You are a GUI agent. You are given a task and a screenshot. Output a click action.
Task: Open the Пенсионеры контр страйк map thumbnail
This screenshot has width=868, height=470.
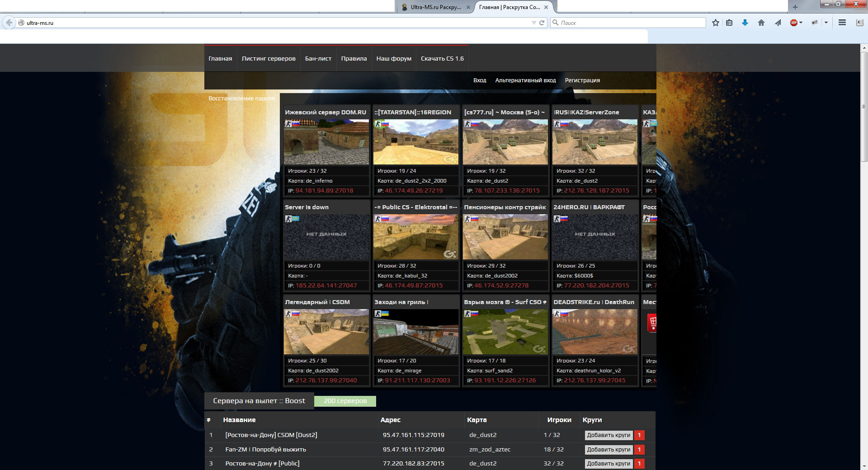coord(505,237)
